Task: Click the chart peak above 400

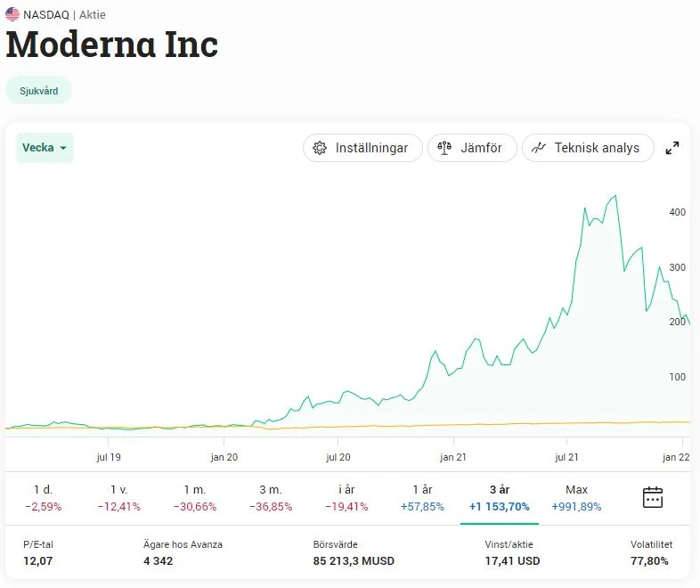Action: 615,195
